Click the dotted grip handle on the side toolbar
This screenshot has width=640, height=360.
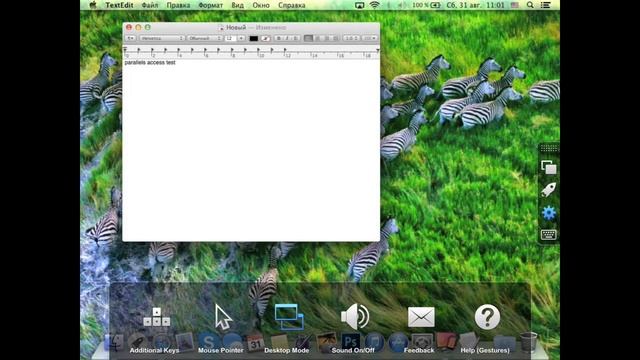click(x=549, y=148)
